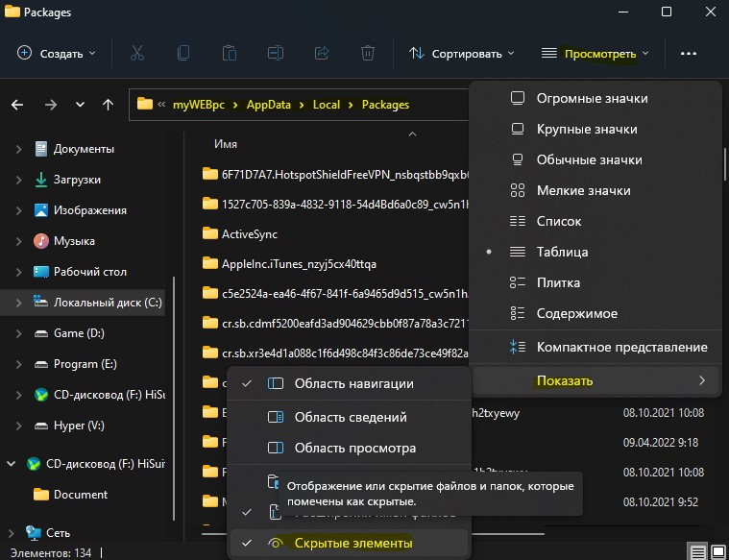The width and height of the screenshot is (729, 560).
Task: Toggle Область просмотра preview pane
Action: point(349,448)
